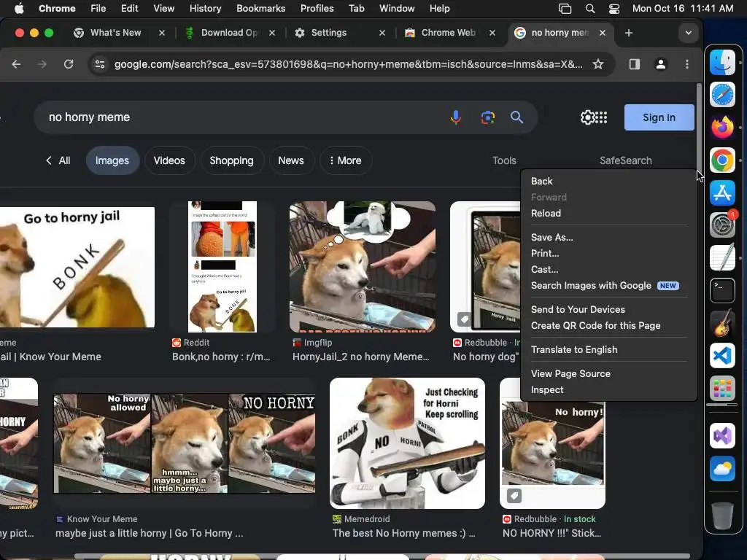Click the Sign in button
747x560 pixels.
[x=659, y=117]
